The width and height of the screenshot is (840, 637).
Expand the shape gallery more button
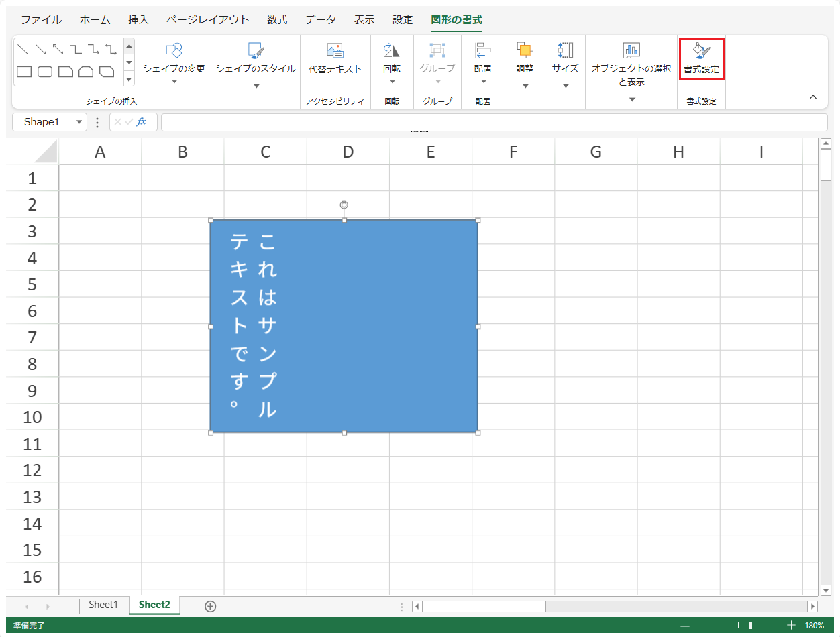point(129,79)
